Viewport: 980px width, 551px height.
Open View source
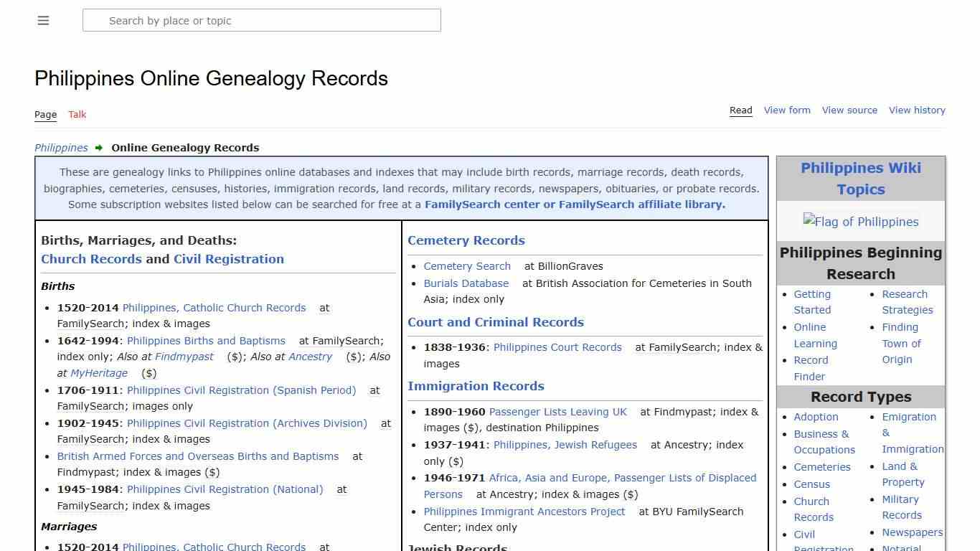click(849, 110)
